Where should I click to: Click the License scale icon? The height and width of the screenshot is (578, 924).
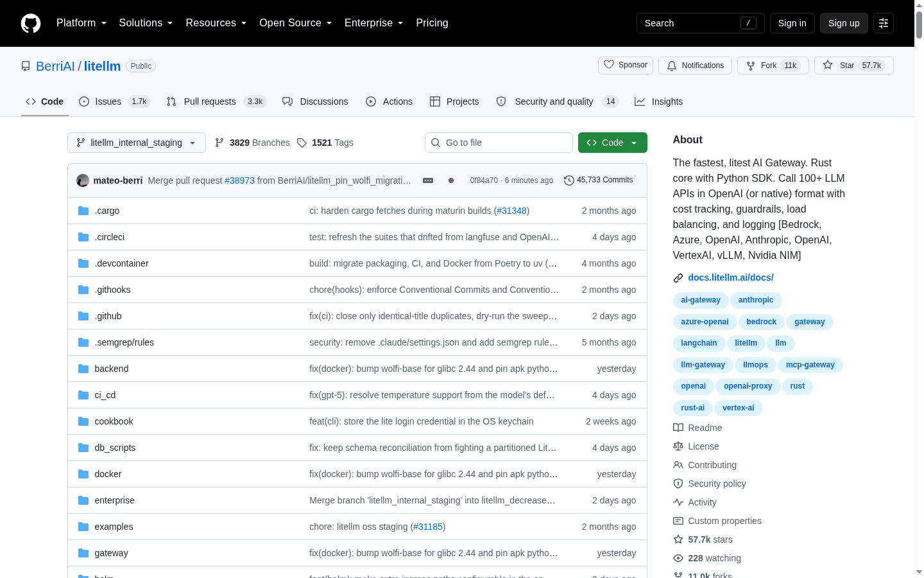point(678,446)
